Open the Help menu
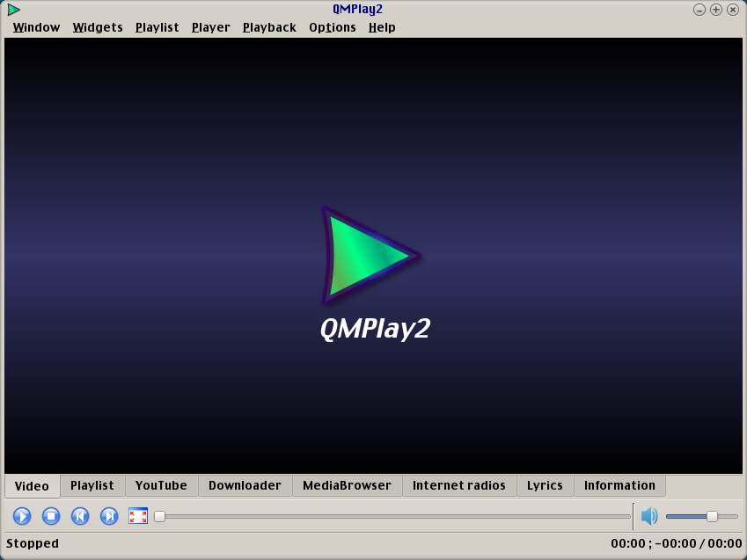Screen dimensions: 747x560 [x=382, y=27]
